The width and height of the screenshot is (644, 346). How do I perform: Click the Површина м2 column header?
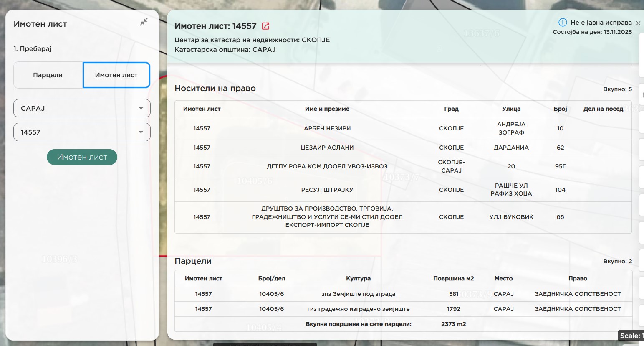453,278
